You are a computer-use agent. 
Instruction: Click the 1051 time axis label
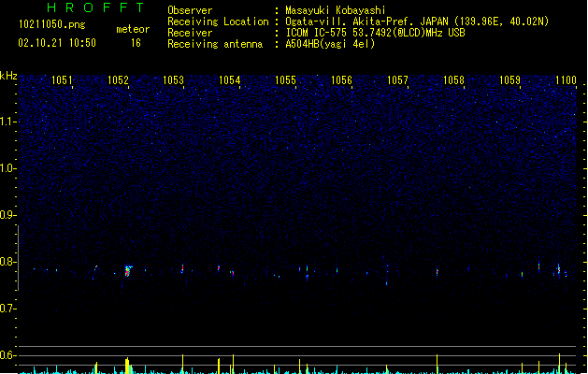click(x=62, y=79)
